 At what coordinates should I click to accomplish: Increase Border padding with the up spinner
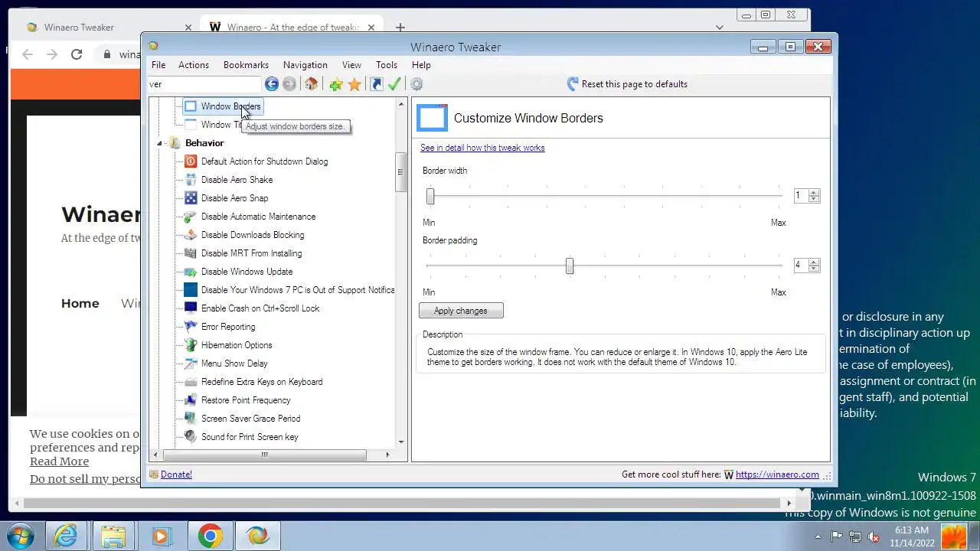point(814,262)
